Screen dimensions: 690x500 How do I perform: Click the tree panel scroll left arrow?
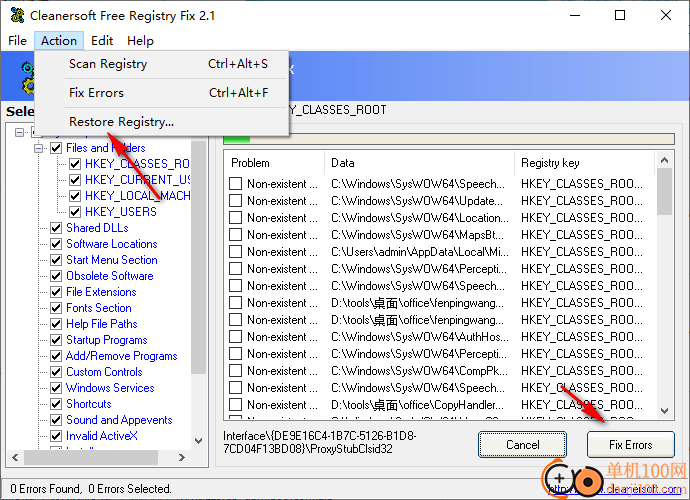15,457
